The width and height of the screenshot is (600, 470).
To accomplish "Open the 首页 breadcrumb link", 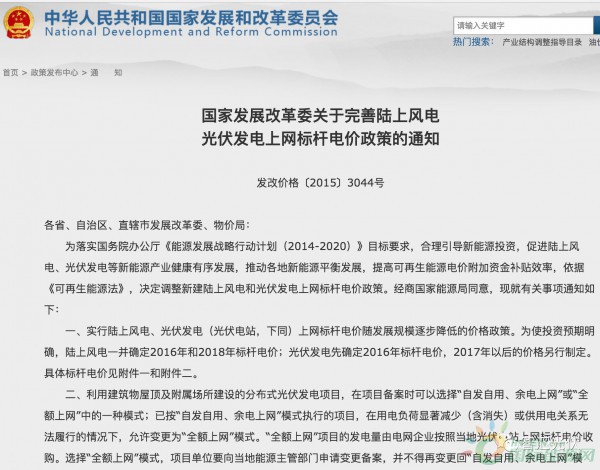I will tap(10, 72).
